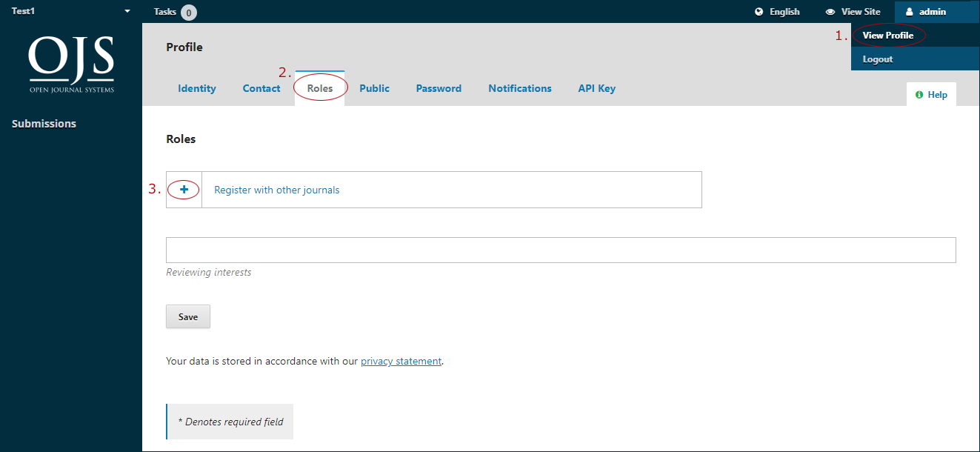Click the green info icon on Help
This screenshot has width=980, height=452.
[919, 95]
